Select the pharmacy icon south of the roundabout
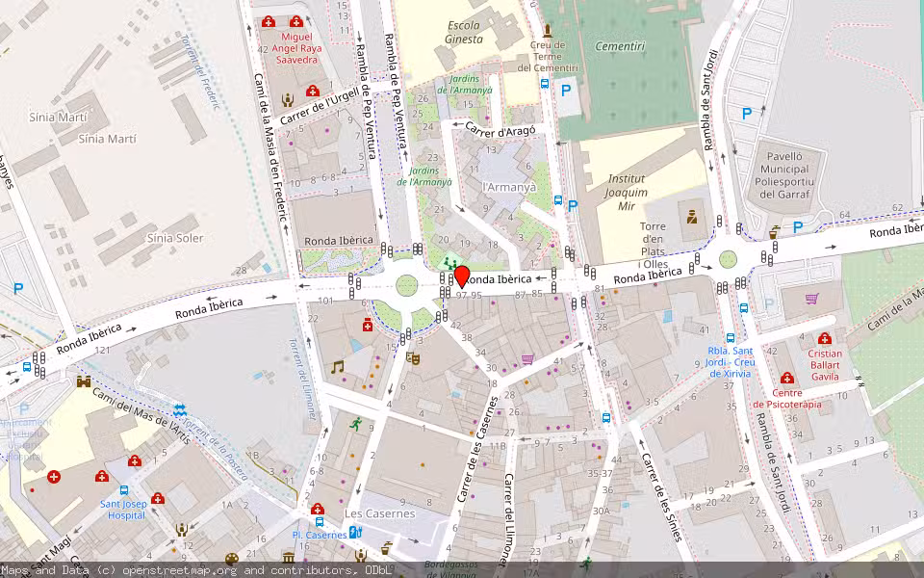 click(x=369, y=325)
